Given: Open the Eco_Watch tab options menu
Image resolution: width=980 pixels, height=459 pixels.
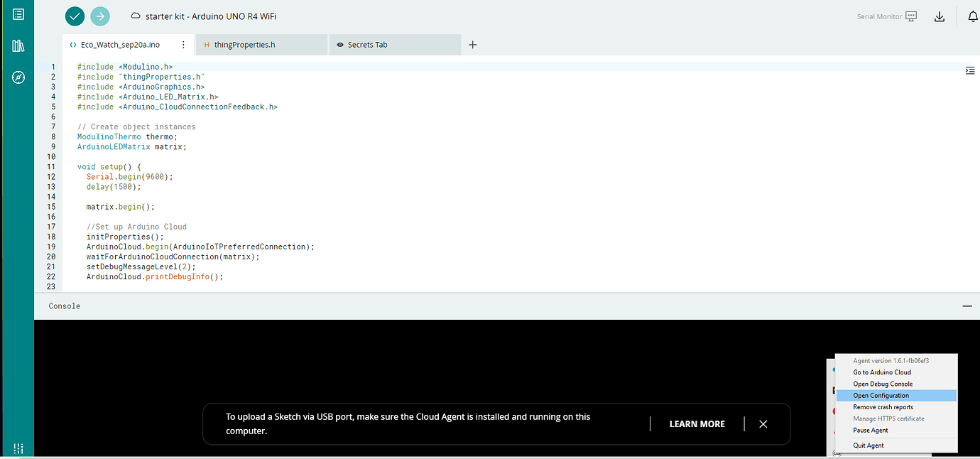Looking at the screenshot, I should (x=183, y=43).
